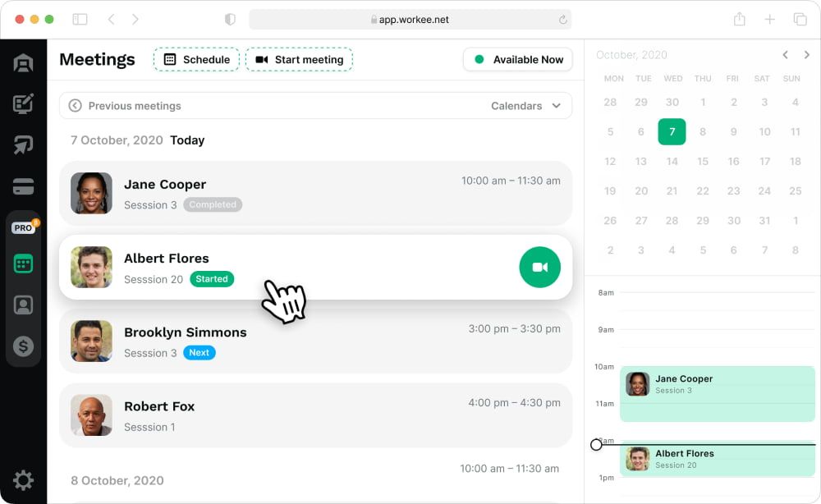Image resolution: width=821 pixels, height=504 pixels.
Task: Open settings gear in sidebar
Action: click(x=23, y=480)
